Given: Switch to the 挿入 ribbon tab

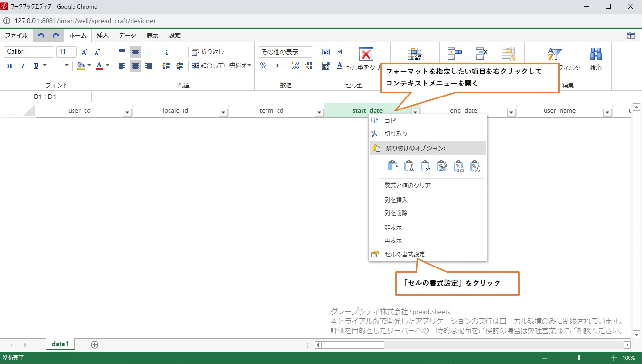Looking at the screenshot, I should click(x=103, y=36).
